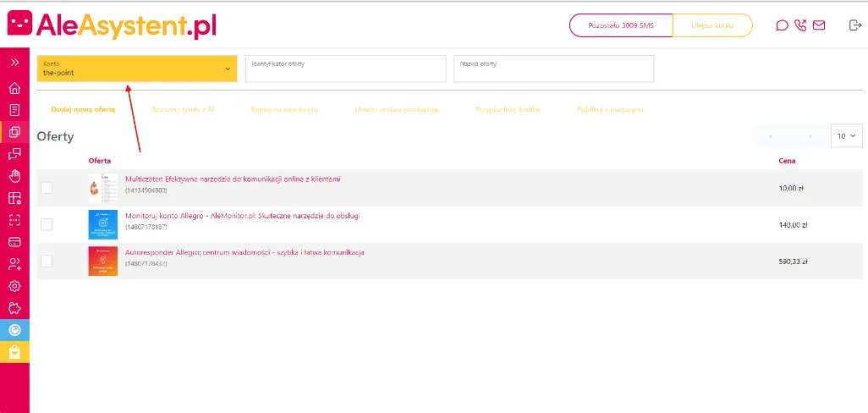The height and width of the screenshot is (413, 868).
Task: Expand the sidebar with the double-chevron icon
Action: coord(14,62)
